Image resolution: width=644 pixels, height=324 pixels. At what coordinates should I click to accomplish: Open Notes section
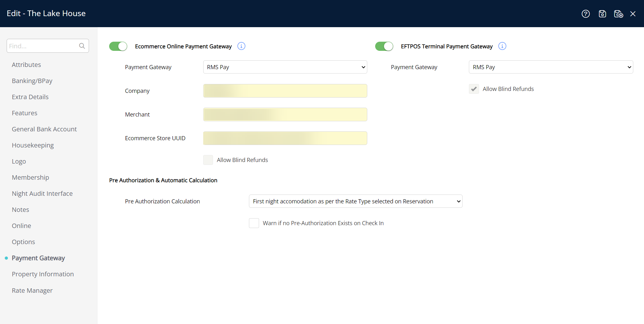[21, 210]
